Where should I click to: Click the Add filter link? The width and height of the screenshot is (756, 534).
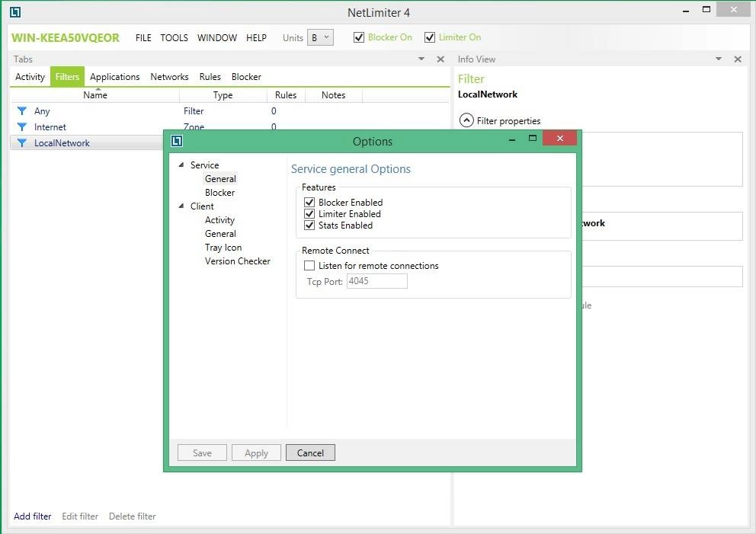point(32,516)
